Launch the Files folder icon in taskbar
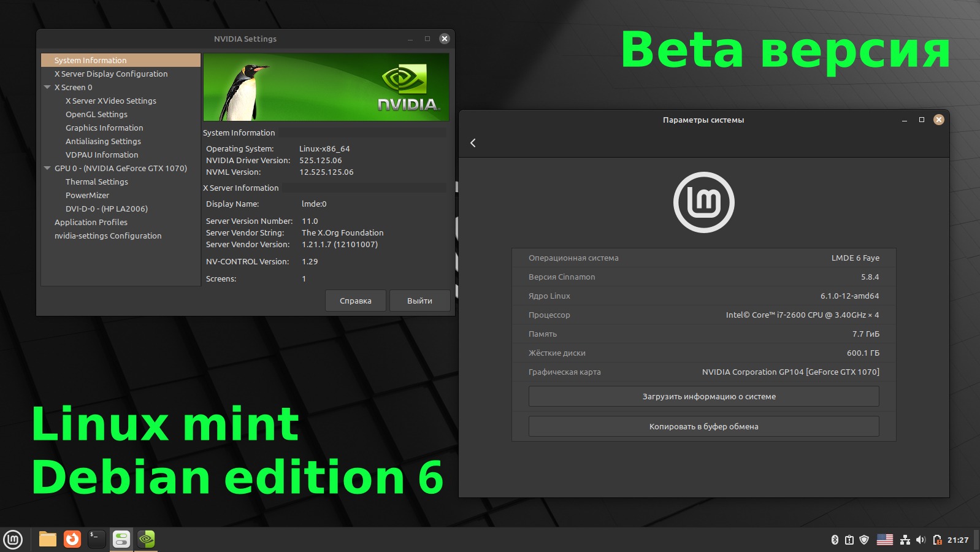 tap(48, 539)
